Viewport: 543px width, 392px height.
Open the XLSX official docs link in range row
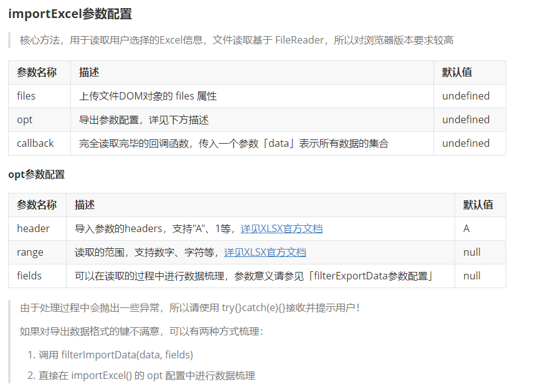265,253
